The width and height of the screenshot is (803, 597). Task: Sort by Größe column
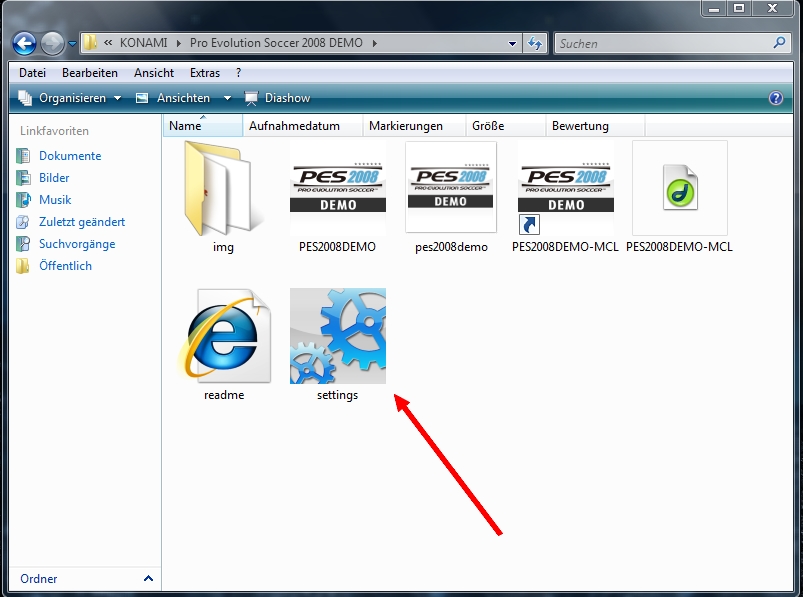point(506,126)
